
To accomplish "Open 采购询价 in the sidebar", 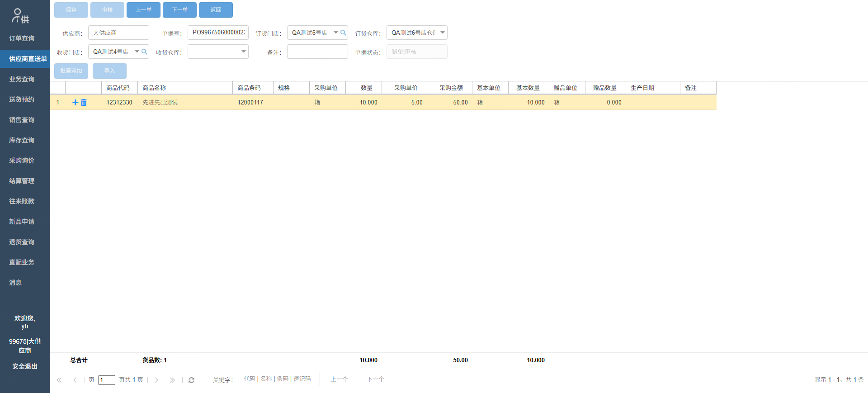I will pos(25,161).
